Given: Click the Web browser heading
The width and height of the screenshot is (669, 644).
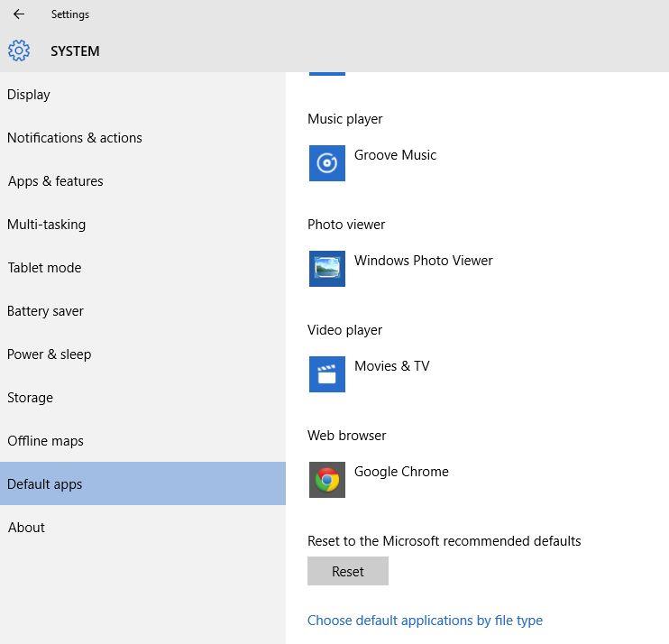Looking at the screenshot, I should 346,436.
